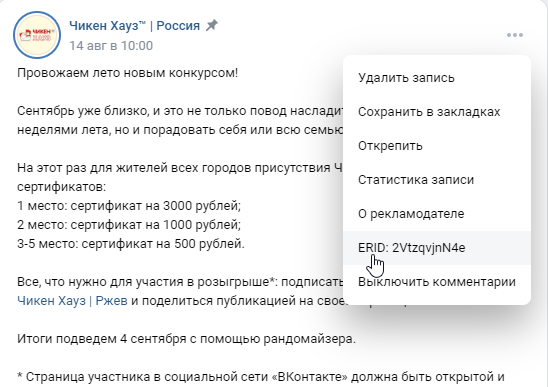Click the footnote starting * Страница участника
Screen dimensions: 548x387
point(261,377)
